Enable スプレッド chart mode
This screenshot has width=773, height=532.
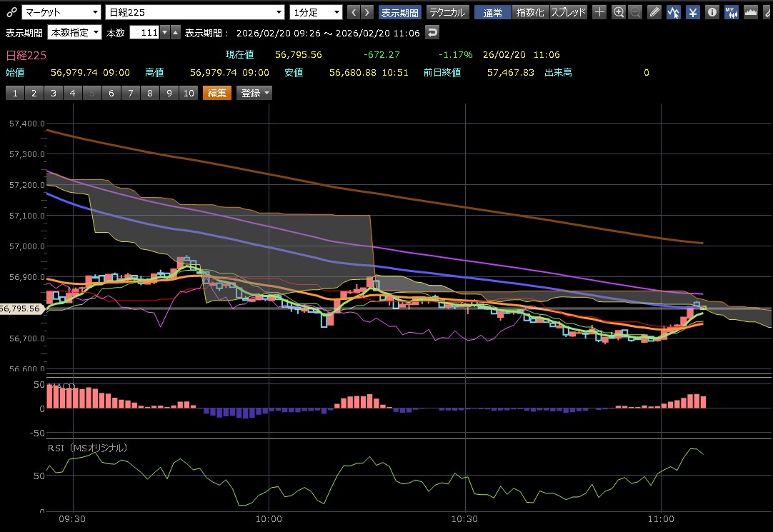coord(568,12)
